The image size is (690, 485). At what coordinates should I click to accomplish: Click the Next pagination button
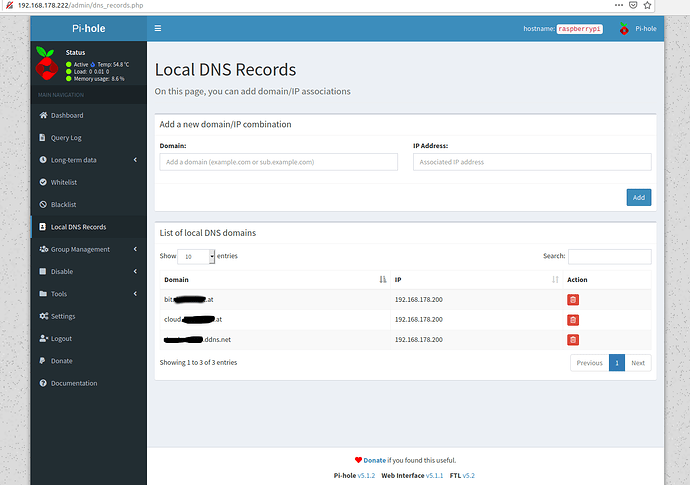tap(637, 362)
